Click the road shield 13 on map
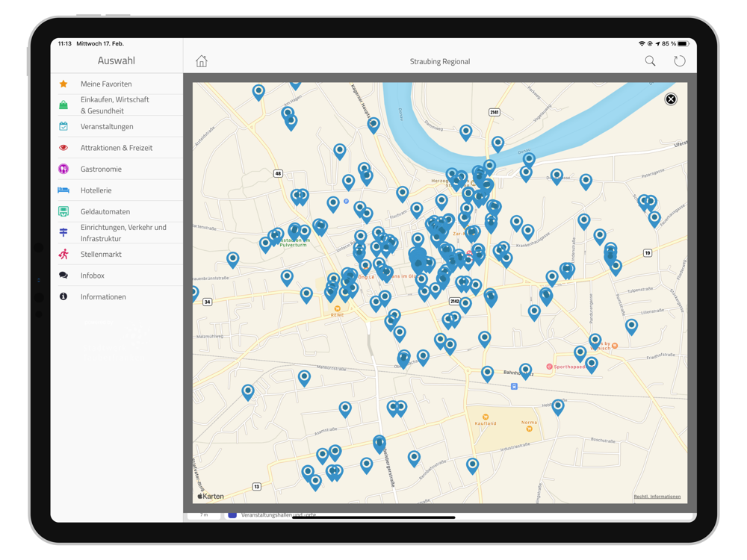 [257, 487]
